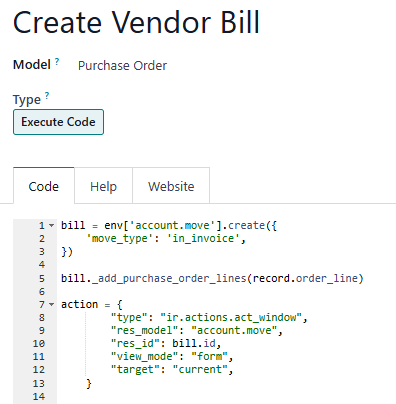Image resolution: width=396 pixels, height=404 pixels.
Task: Click gutter line number 14
Action: coord(38,396)
